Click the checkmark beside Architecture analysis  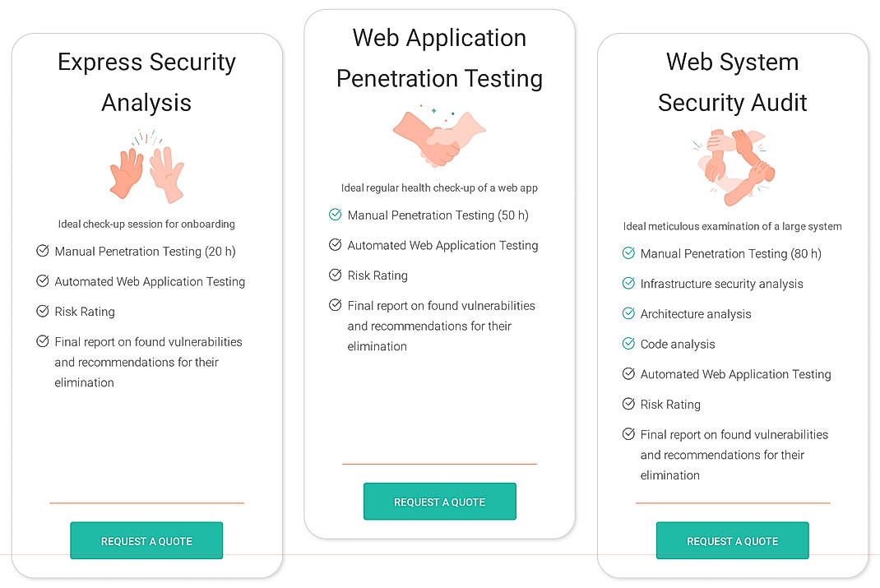point(627,314)
